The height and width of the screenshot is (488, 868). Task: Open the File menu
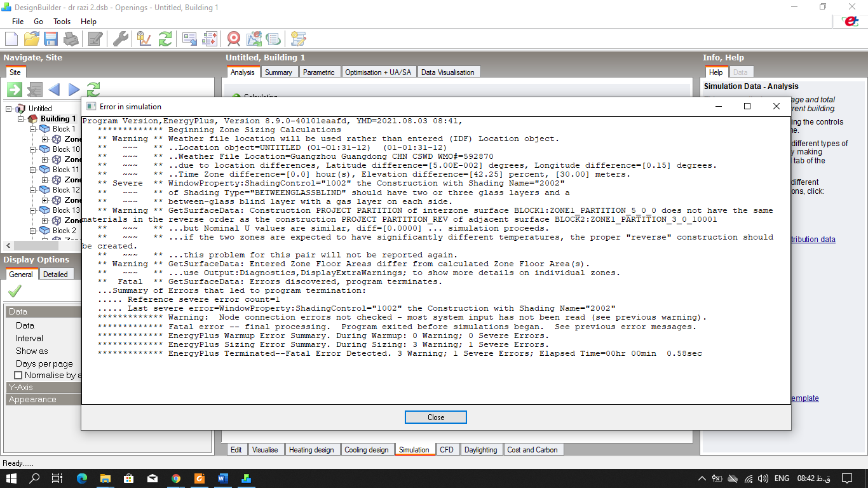18,22
